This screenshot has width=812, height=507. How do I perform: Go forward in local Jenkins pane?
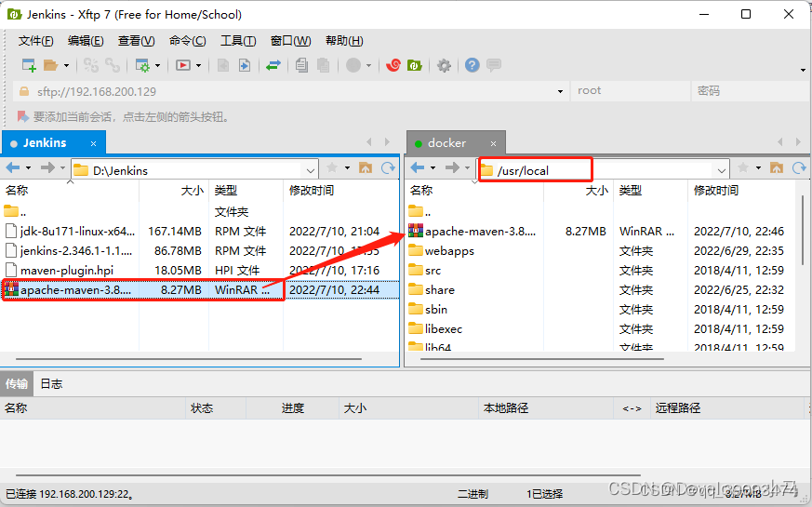[x=47, y=167]
